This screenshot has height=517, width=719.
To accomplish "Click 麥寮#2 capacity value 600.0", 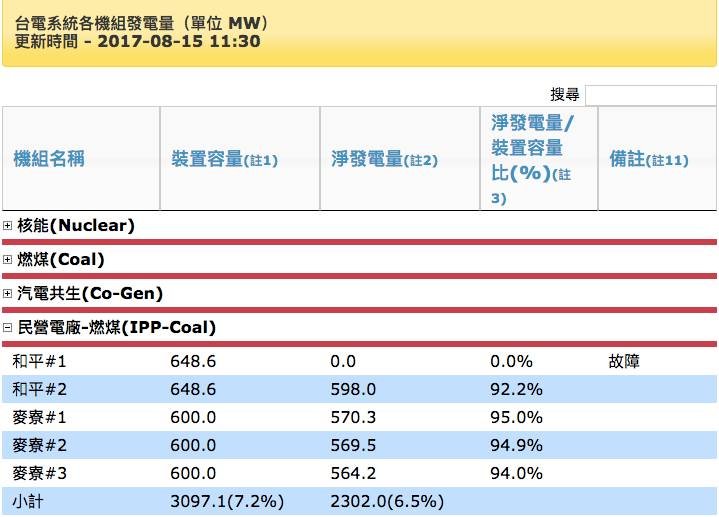I will pos(193,445).
